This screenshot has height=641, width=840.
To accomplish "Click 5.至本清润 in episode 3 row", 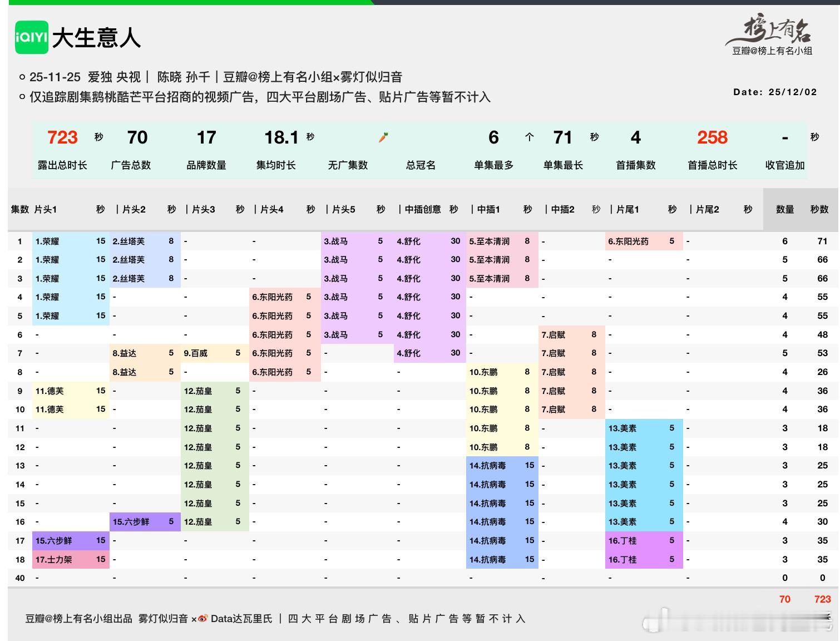I will tap(490, 279).
